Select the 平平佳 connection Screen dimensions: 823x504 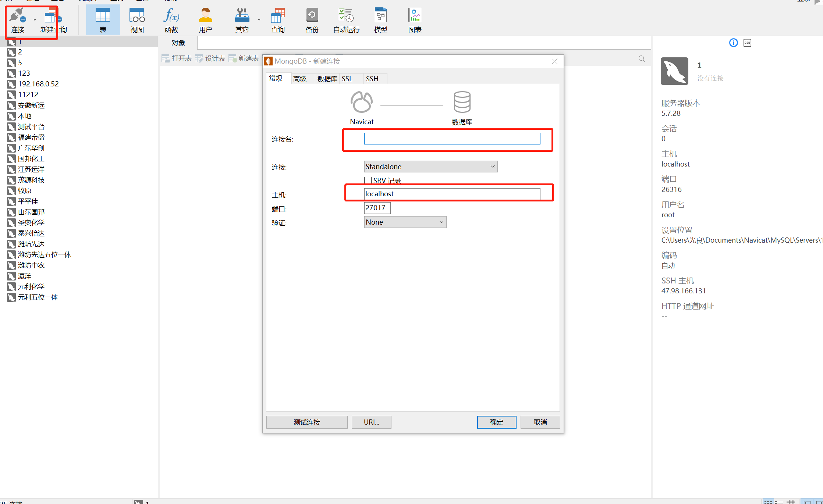click(79, 201)
